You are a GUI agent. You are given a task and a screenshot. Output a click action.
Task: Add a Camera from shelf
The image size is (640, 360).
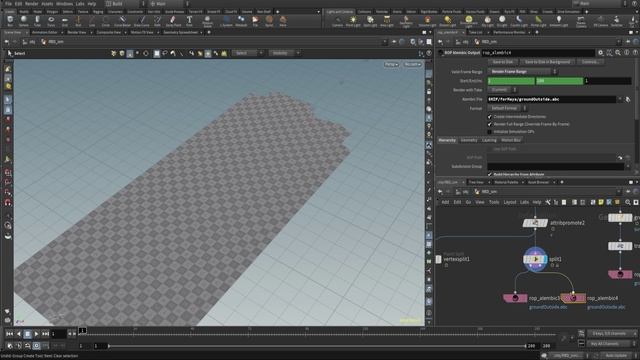pyautogui.click(x=338, y=21)
